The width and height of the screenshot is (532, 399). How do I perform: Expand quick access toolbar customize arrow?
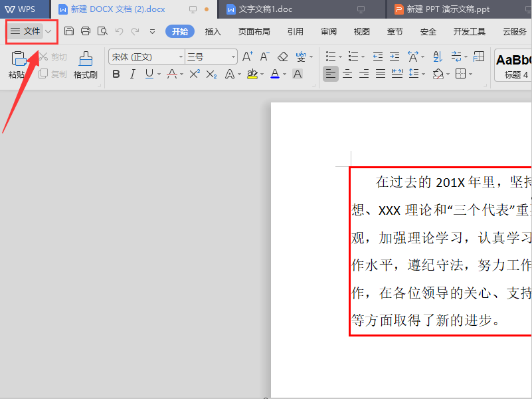point(152,31)
